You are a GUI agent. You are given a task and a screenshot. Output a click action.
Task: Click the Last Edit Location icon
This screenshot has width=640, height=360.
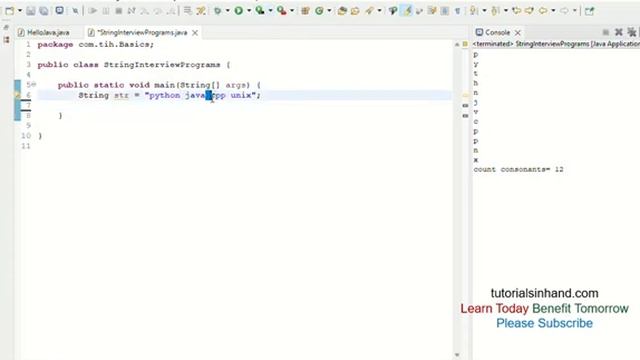point(516,11)
